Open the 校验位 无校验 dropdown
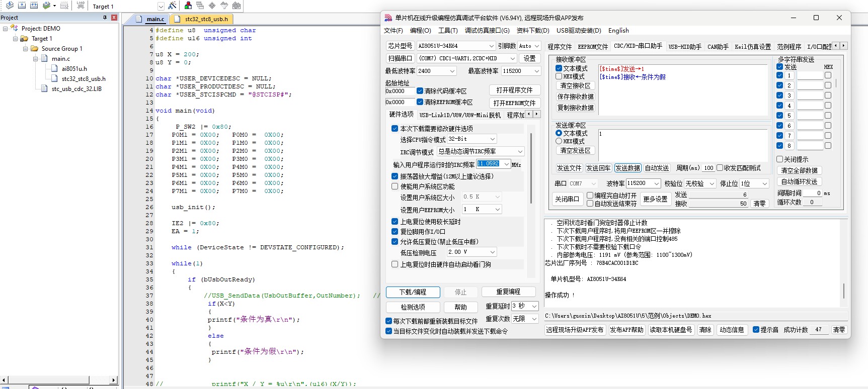Screen dimensions: 868x389 (712, 183)
